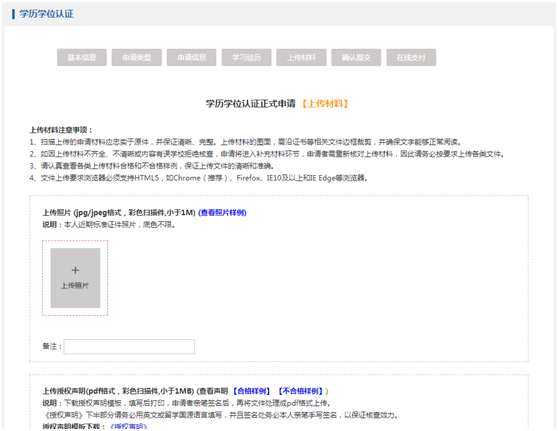This screenshot has width=558, height=431.
Task: Go to the 基本信息 step
Action: click(x=82, y=57)
